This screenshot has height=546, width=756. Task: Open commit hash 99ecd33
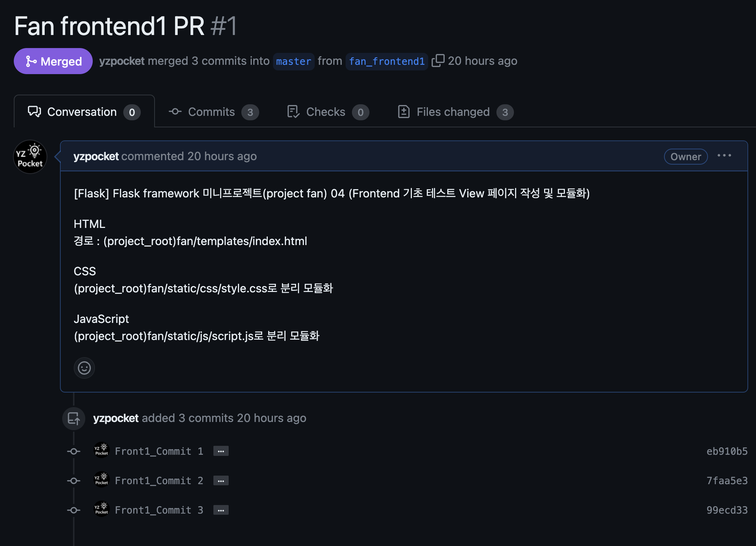tap(727, 510)
